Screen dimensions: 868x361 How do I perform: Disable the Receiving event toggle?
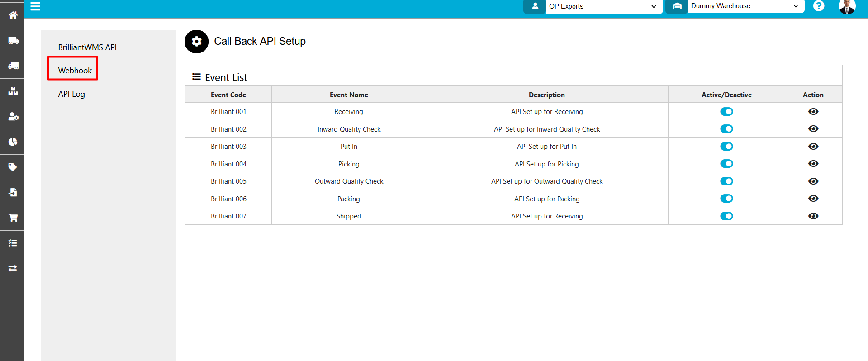coord(726,112)
